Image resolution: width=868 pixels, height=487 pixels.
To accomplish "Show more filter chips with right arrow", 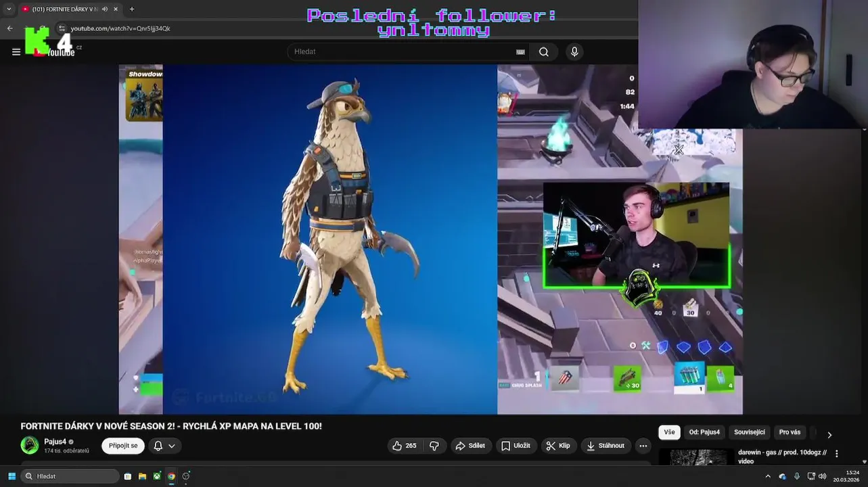I will 829,434.
